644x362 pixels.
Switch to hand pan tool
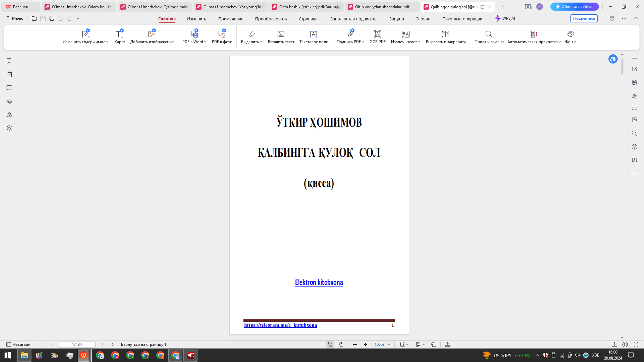[341, 345]
